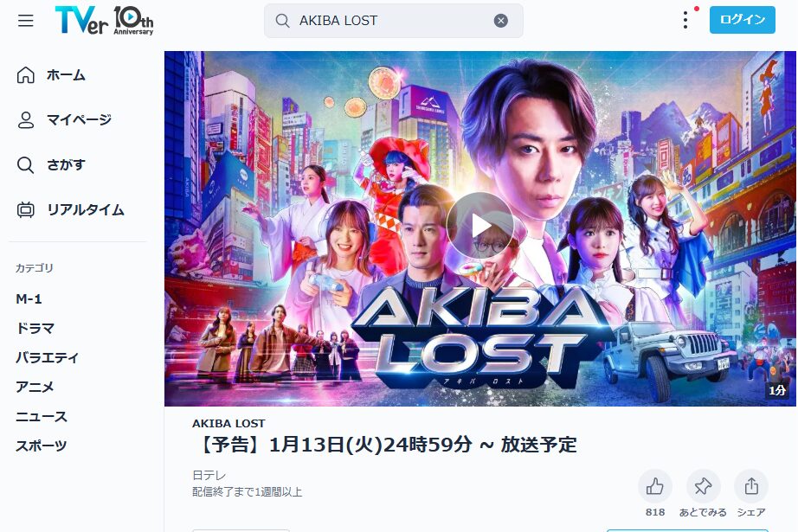
Task: Click the TVer 10th Anniversary logo
Action: pyautogui.click(x=104, y=21)
